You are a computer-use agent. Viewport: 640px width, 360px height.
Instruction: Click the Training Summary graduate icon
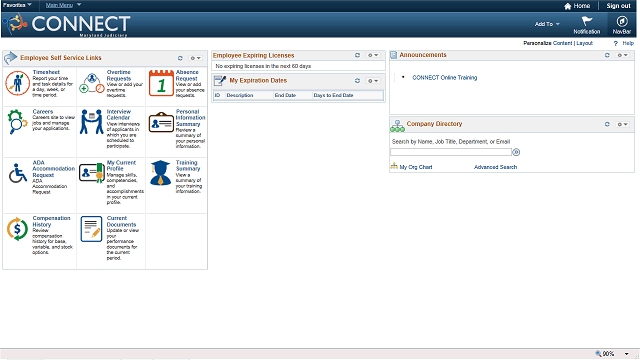160,173
